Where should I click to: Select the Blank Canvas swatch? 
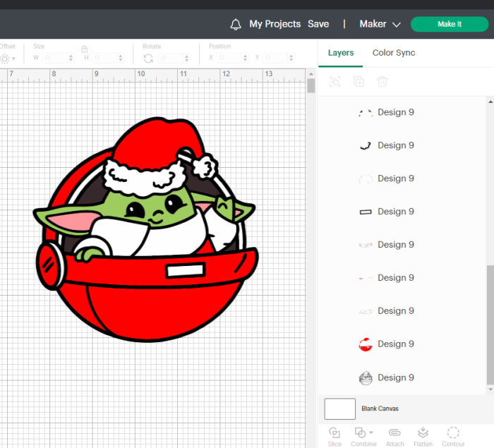point(340,408)
